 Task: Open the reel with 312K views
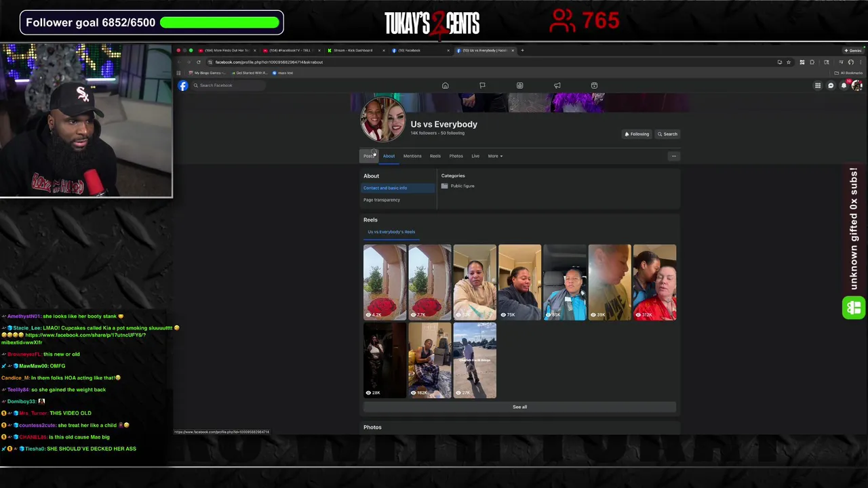click(x=654, y=282)
